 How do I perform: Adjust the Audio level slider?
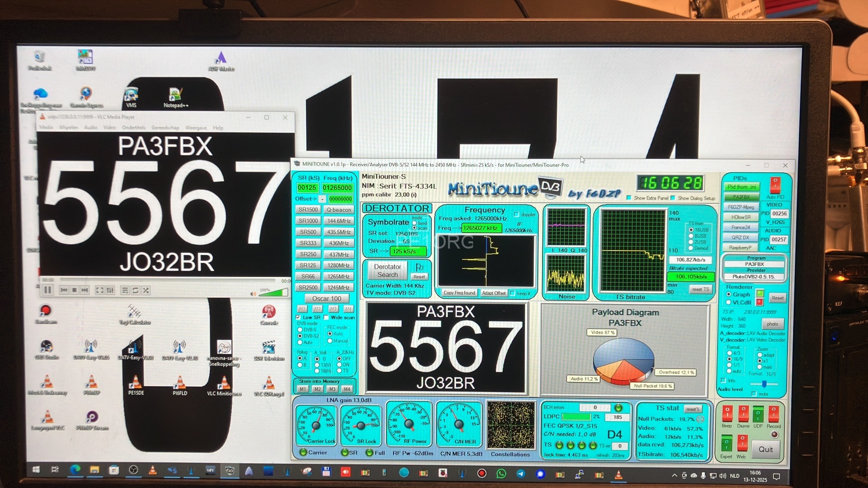coord(764,384)
